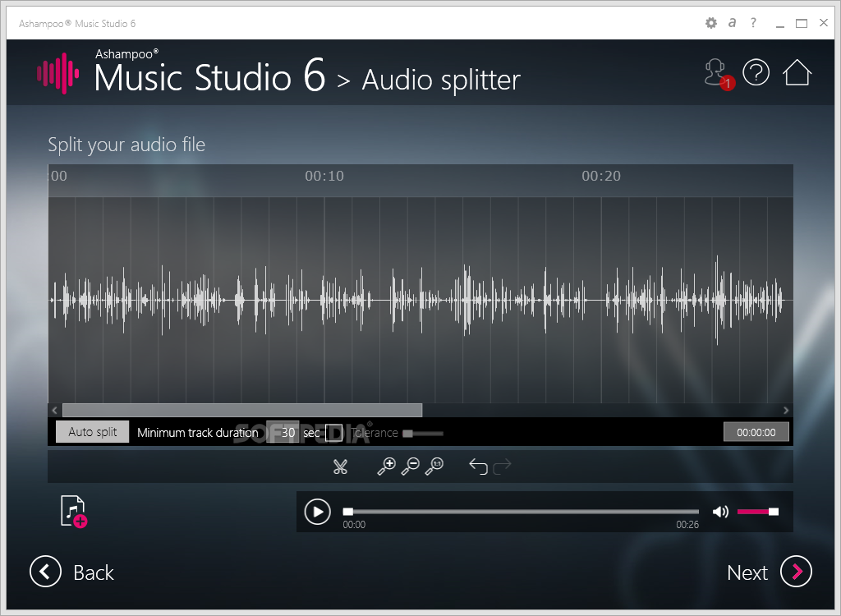Viewport: 841px width, 616px height.
Task: Open the support notifications icon
Action: pyautogui.click(x=719, y=74)
